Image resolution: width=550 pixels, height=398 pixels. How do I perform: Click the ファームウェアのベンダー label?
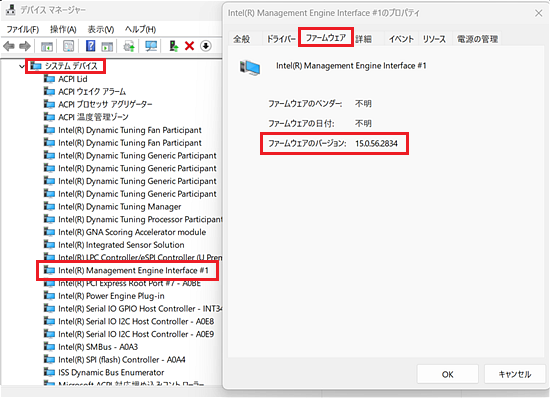[x=305, y=103]
